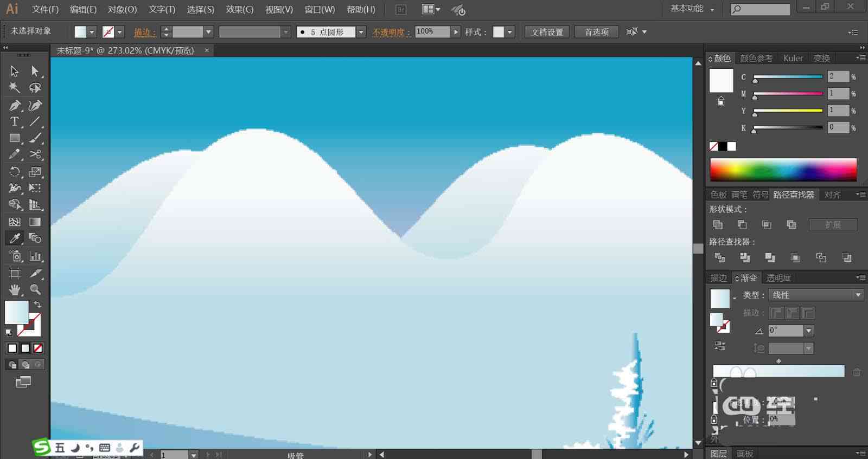Image resolution: width=868 pixels, height=459 pixels.
Task: Open the Bridge (Br) launcher
Action: coord(401,9)
